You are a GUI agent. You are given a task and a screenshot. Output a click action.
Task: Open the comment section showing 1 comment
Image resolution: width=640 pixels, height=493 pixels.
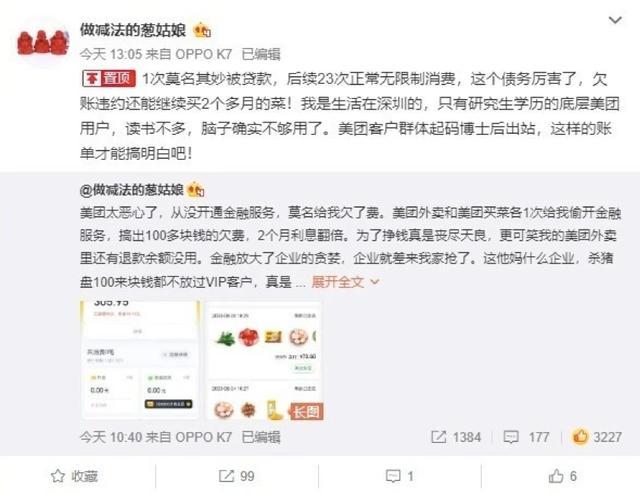[400, 476]
